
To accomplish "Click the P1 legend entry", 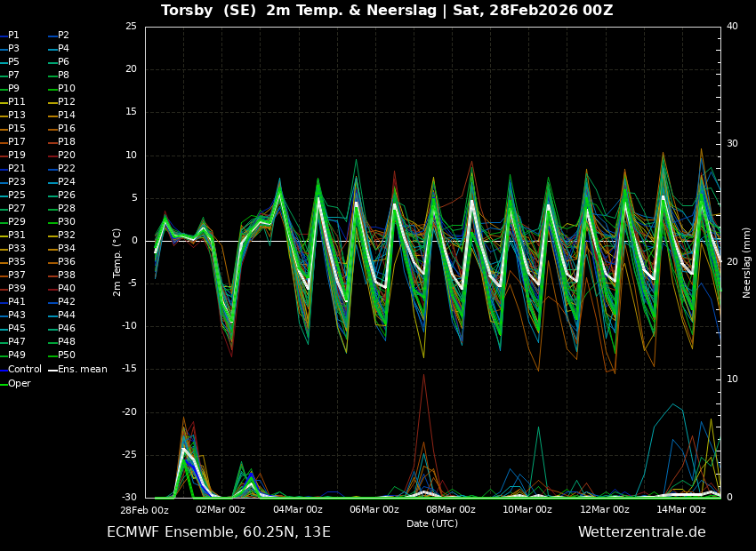I will click(x=13, y=36).
